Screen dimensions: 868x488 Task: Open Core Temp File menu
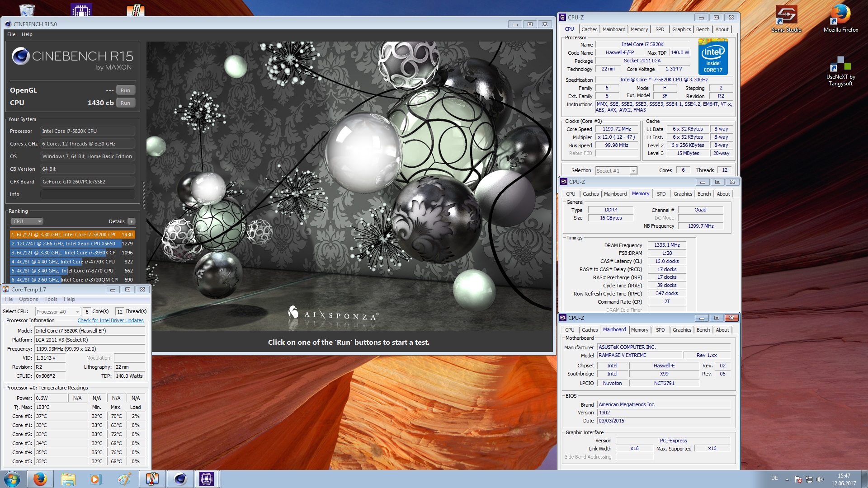coord(9,299)
